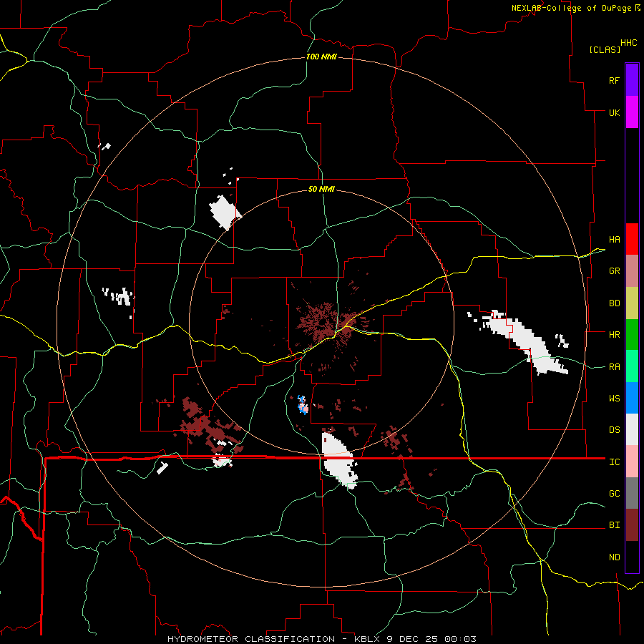
Task: Click the black ND legend swatch
Action: pos(632,557)
